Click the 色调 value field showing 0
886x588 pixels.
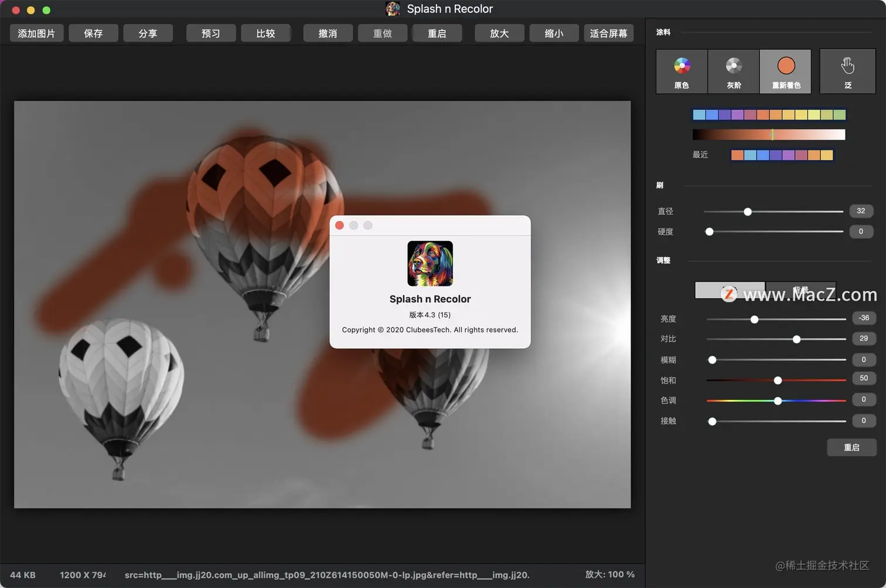(864, 399)
